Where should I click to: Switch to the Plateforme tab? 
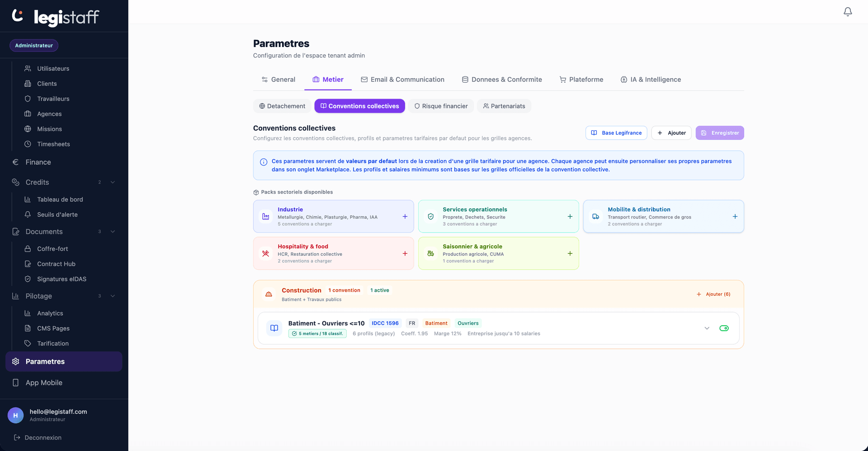[581, 80]
